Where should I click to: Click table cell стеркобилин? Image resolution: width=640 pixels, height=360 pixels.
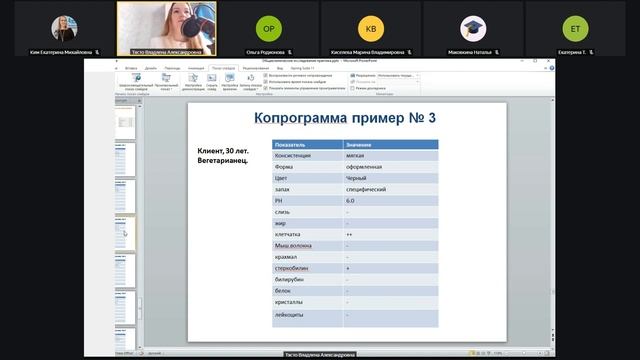307,268
